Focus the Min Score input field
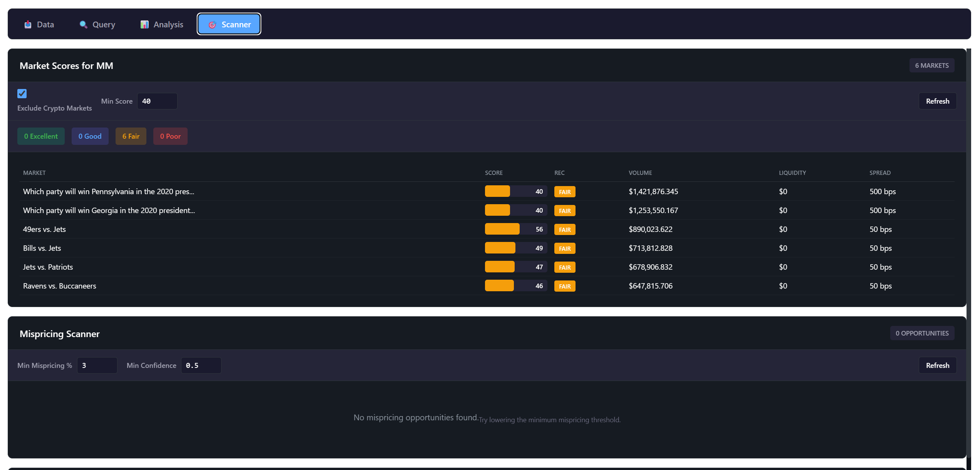980x470 pixels. (x=157, y=101)
